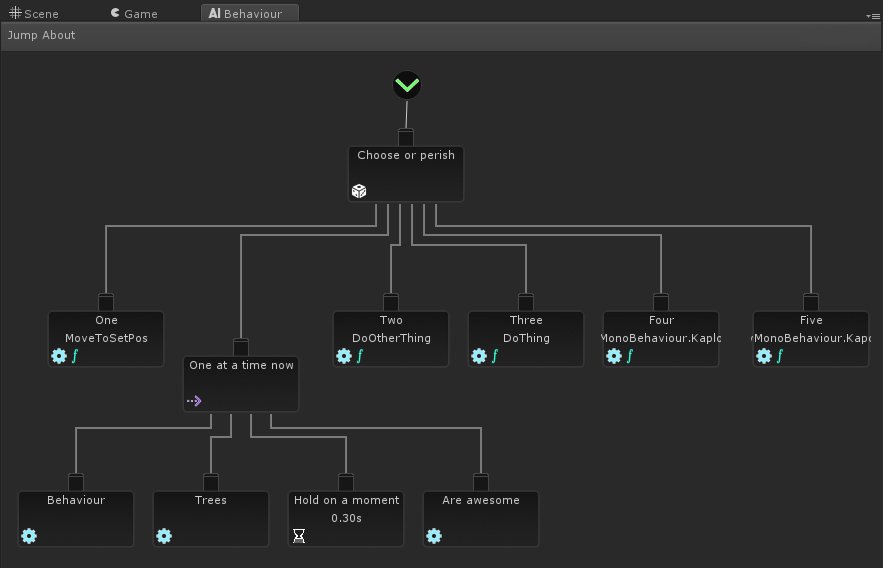Click the gear icon in node Two
The height and width of the screenshot is (568, 883).
point(344,356)
